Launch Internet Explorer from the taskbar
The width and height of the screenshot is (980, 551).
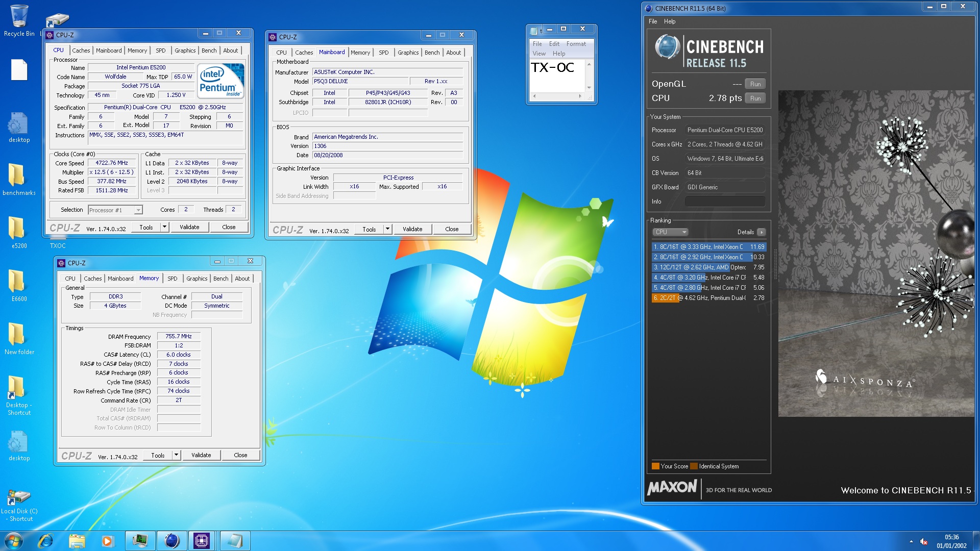click(x=45, y=541)
